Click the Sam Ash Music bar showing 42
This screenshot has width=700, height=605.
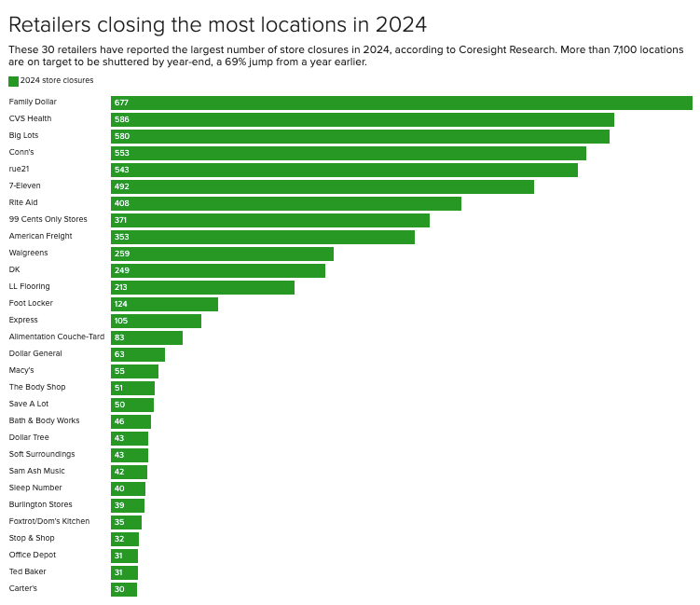click(x=129, y=472)
